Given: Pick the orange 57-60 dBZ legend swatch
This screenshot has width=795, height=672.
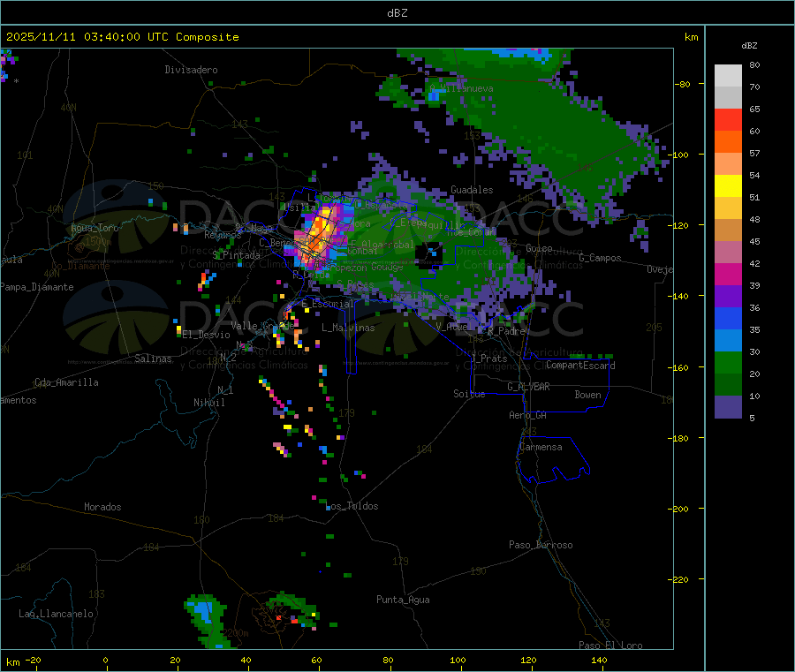Looking at the screenshot, I should point(728,142).
